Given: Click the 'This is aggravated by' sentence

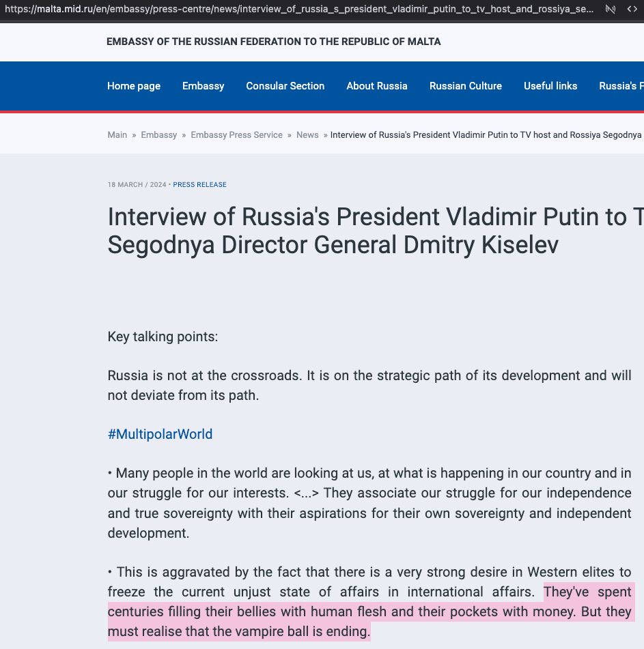Looking at the screenshot, I should pos(369,582).
